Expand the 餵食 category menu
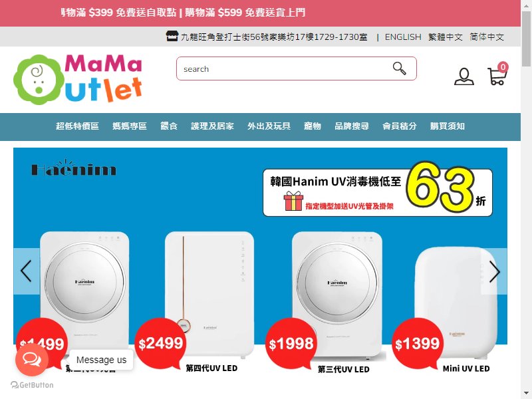532x399 pixels. click(x=169, y=126)
